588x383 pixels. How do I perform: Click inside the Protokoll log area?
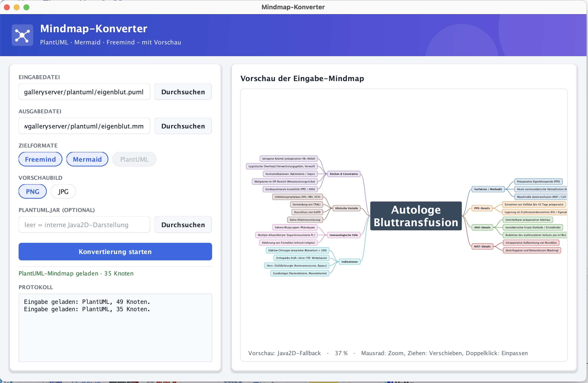(x=115, y=328)
